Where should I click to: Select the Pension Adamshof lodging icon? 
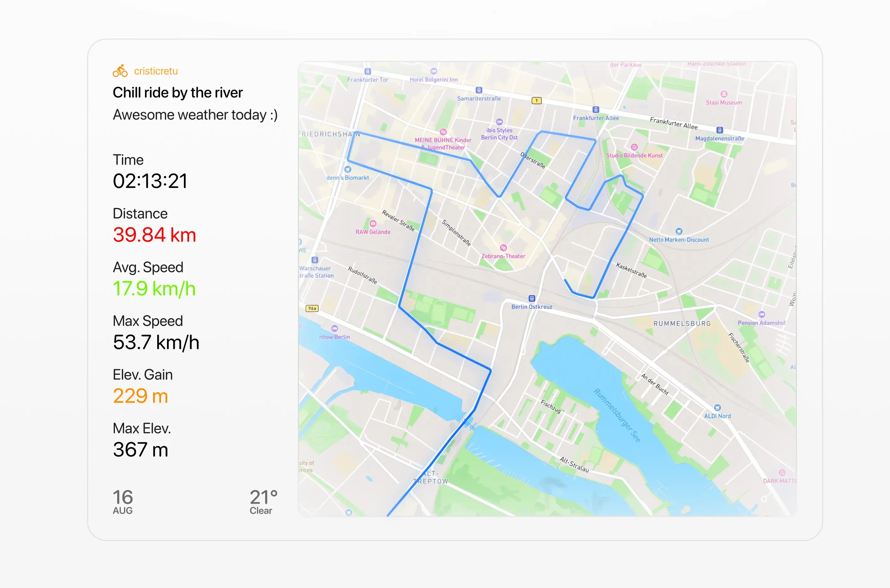(x=762, y=315)
